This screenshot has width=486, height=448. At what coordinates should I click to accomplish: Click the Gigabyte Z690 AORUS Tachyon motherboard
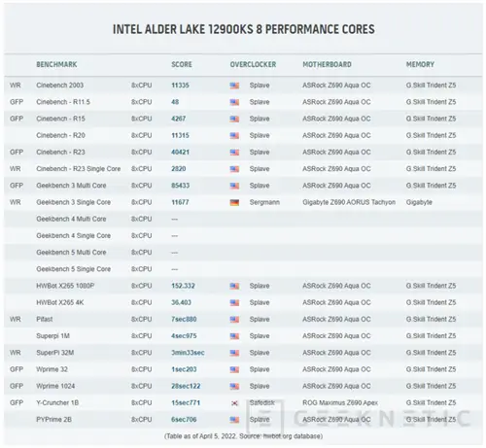coord(349,202)
